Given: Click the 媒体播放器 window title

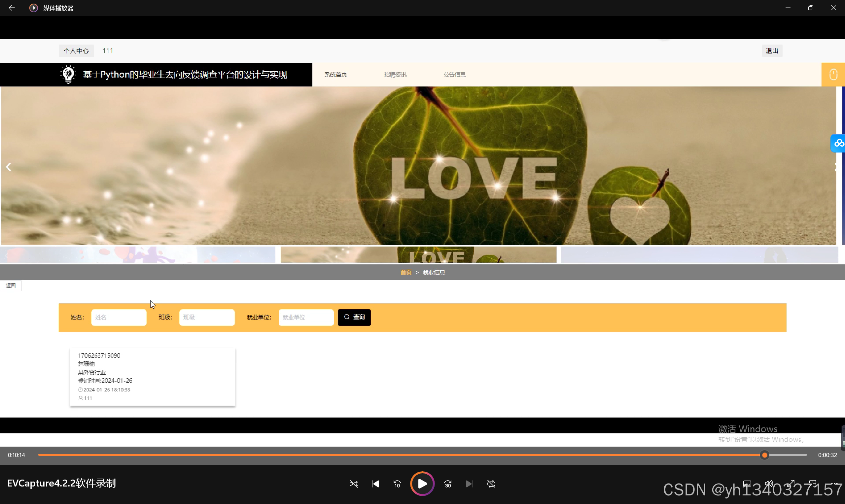Looking at the screenshot, I should 58,8.
